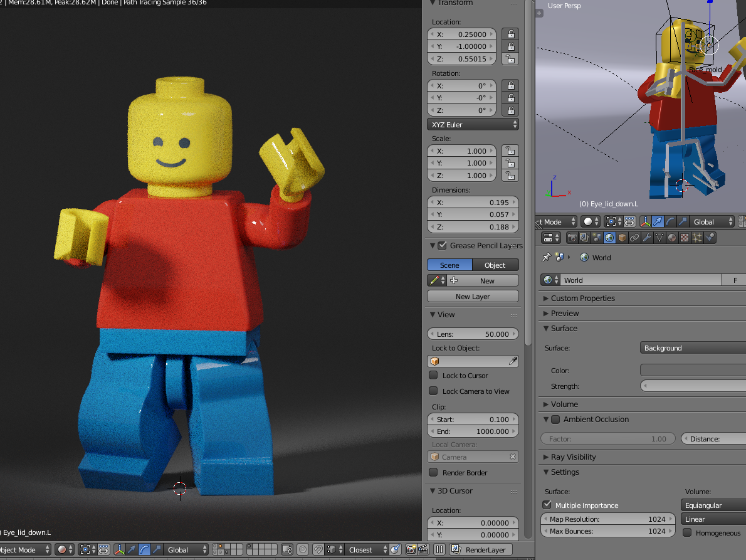The image size is (746, 560).
Task: Expand the Ray Visibility panel
Action: [545, 457]
